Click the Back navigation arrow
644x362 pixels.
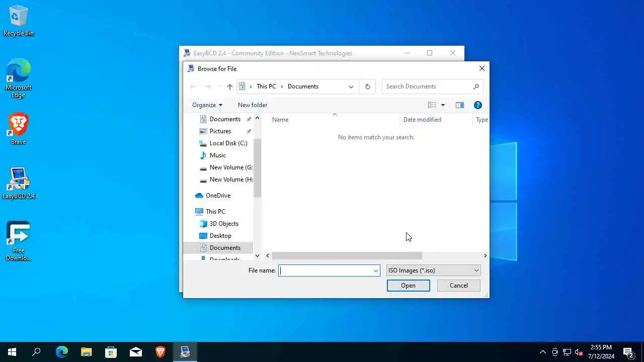[x=193, y=86]
